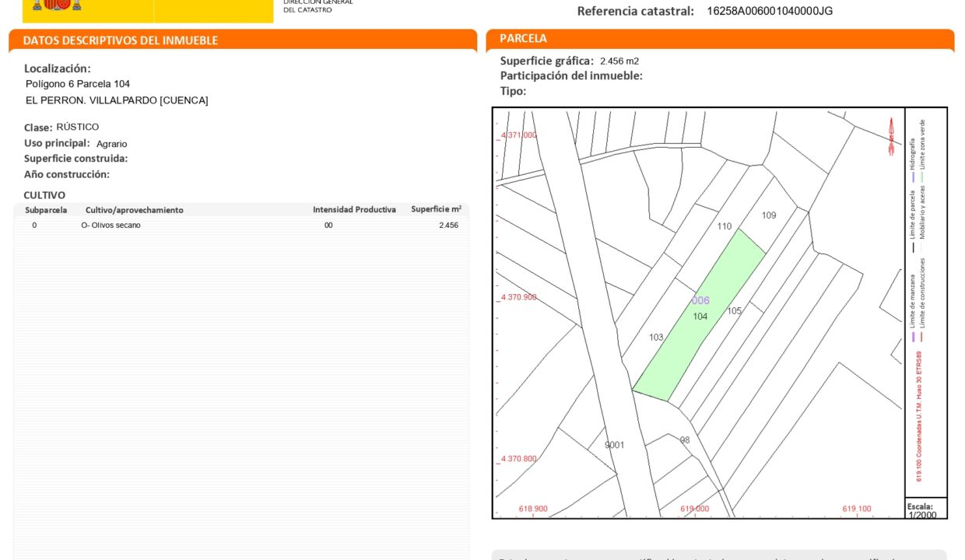
Task: Click the 'Escala: 1/2000' scale box
Action: (x=926, y=509)
